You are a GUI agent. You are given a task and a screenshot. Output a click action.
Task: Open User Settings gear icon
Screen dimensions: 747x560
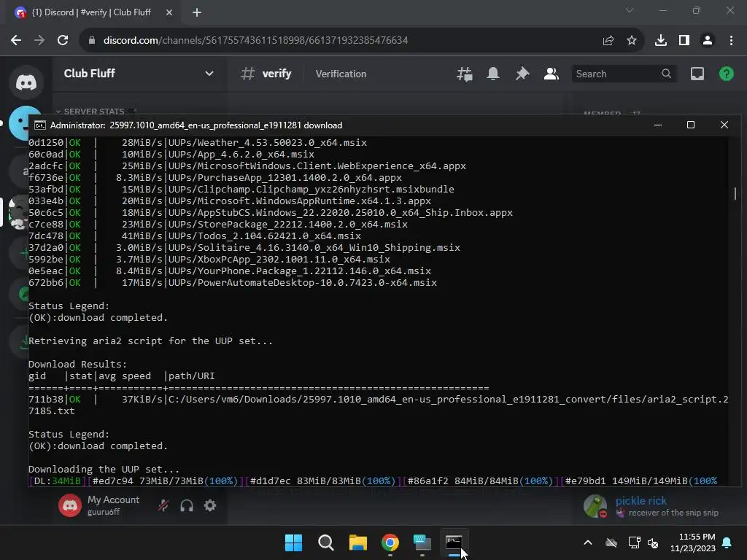[210, 506]
